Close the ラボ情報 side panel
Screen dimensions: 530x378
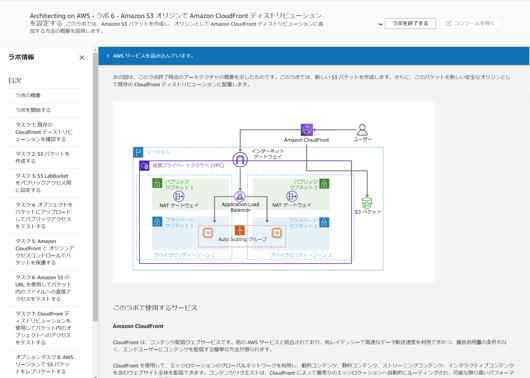tap(81, 58)
